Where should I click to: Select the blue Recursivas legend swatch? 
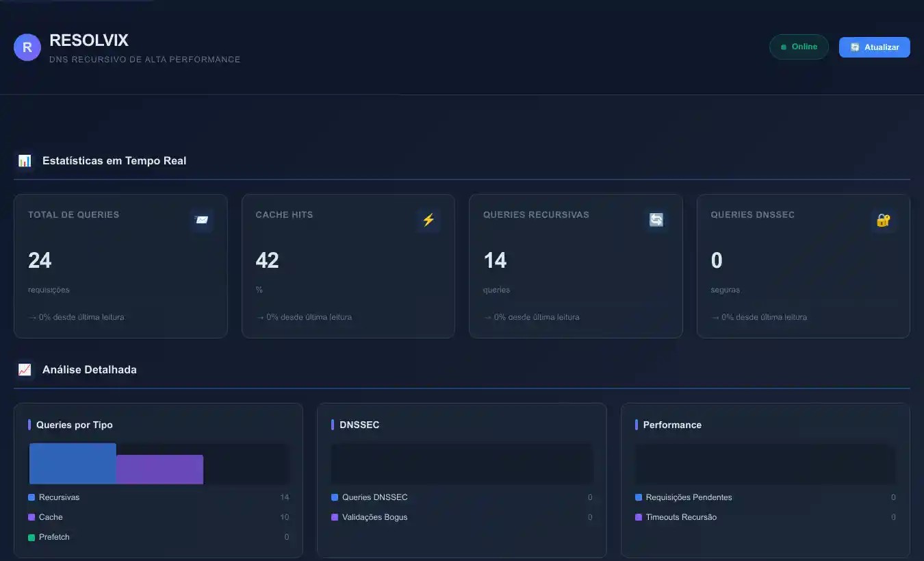tap(31, 497)
